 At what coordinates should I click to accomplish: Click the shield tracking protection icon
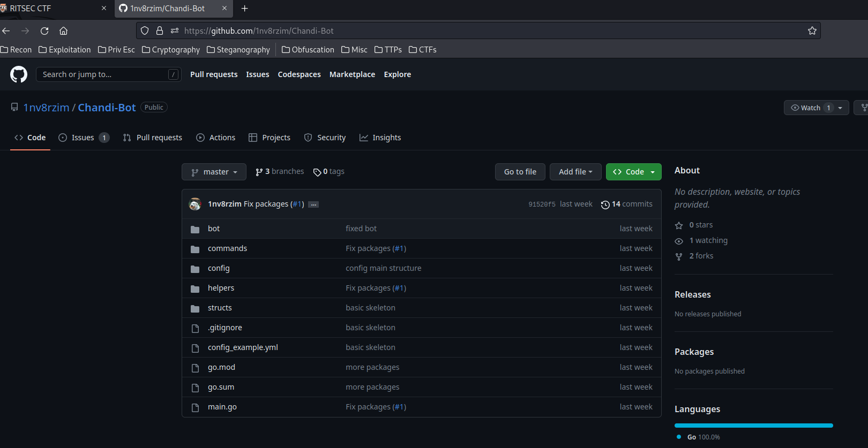pos(145,31)
